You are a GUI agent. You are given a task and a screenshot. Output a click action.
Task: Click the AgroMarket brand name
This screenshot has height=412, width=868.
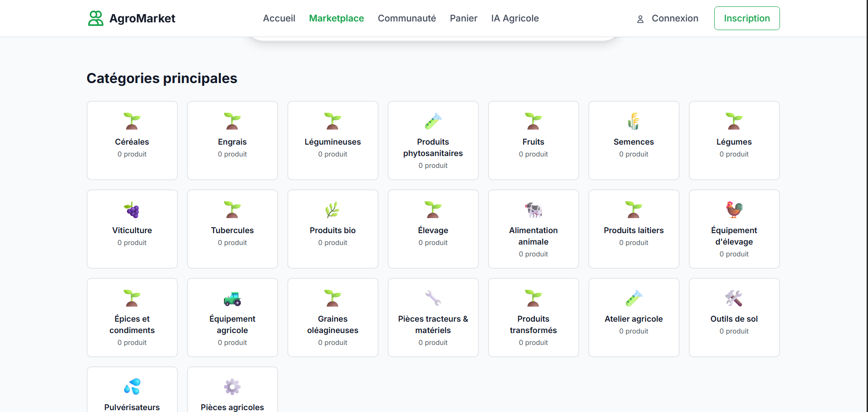[x=142, y=18]
